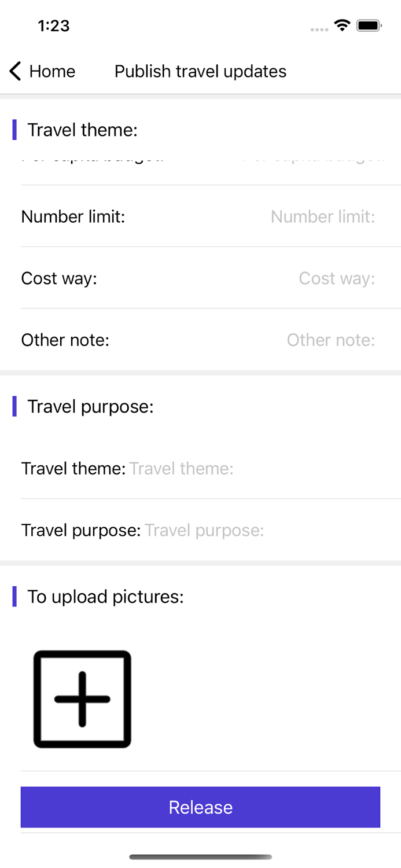Tap the clock showing 1:23
This screenshot has width=401, height=868.
(53, 25)
